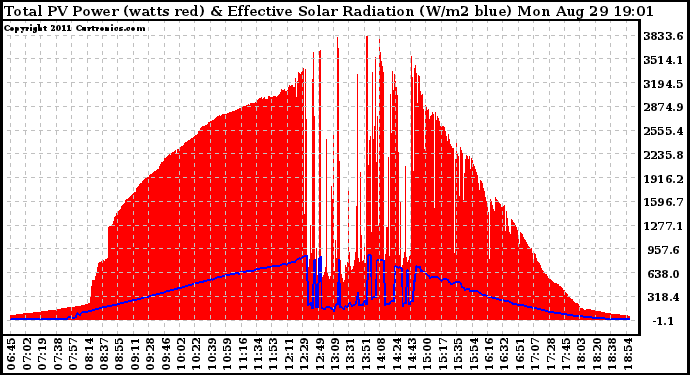This screenshot has width=690, height=375.
Task: Click the 14:08 time label
Action: click(381, 354)
